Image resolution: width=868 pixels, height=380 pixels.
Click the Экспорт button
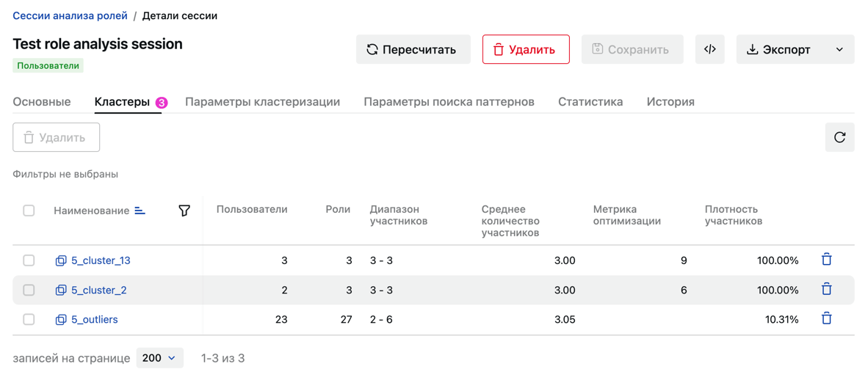[x=779, y=49]
